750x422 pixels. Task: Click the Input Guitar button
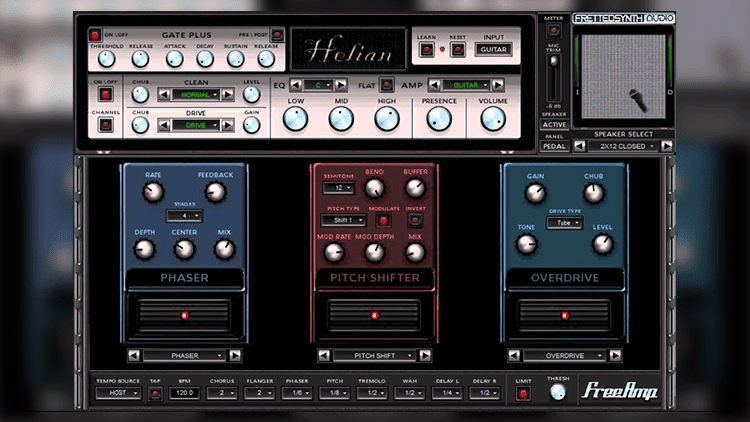click(x=493, y=49)
